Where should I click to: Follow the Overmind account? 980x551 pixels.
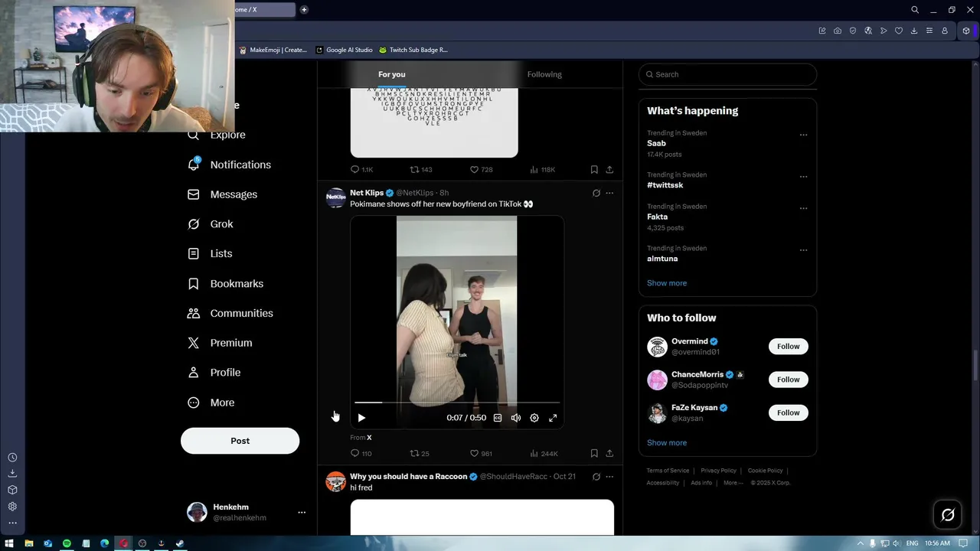pos(788,347)
